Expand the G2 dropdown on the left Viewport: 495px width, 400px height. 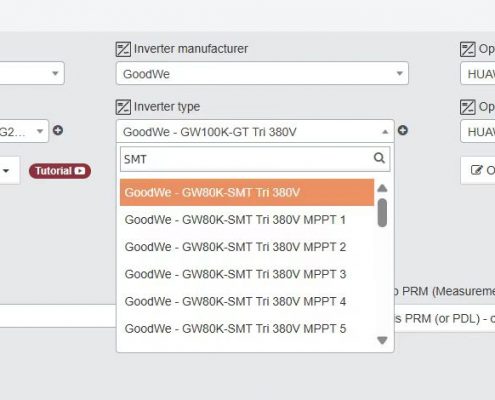tap(23, 131)
